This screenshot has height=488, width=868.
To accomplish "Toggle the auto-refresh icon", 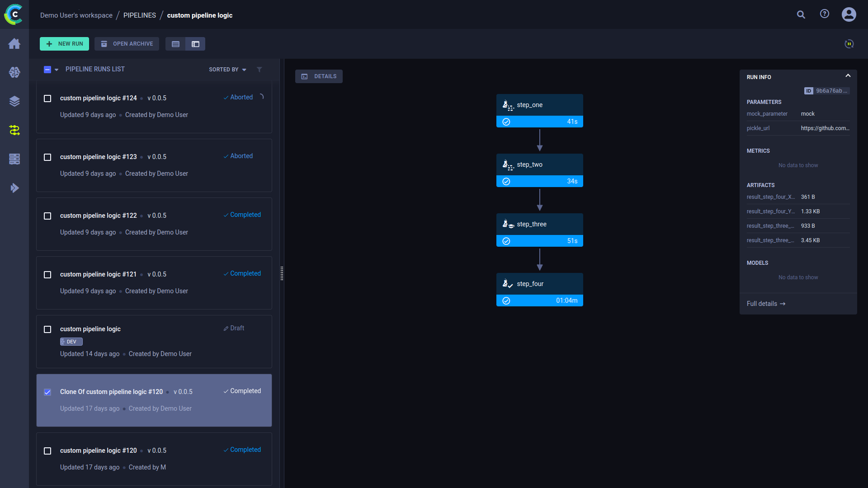I will pos(849,44).
